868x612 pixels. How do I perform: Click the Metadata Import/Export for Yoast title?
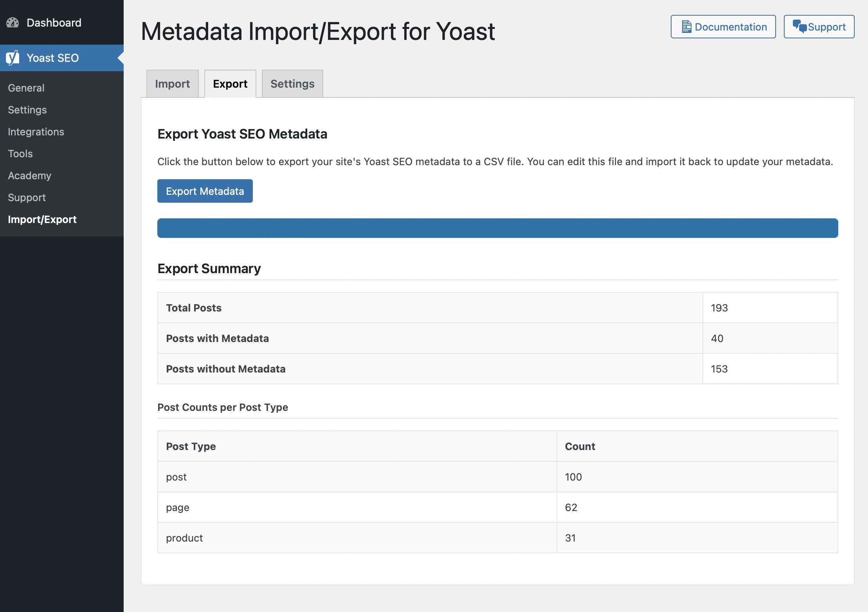coord(318,31)
